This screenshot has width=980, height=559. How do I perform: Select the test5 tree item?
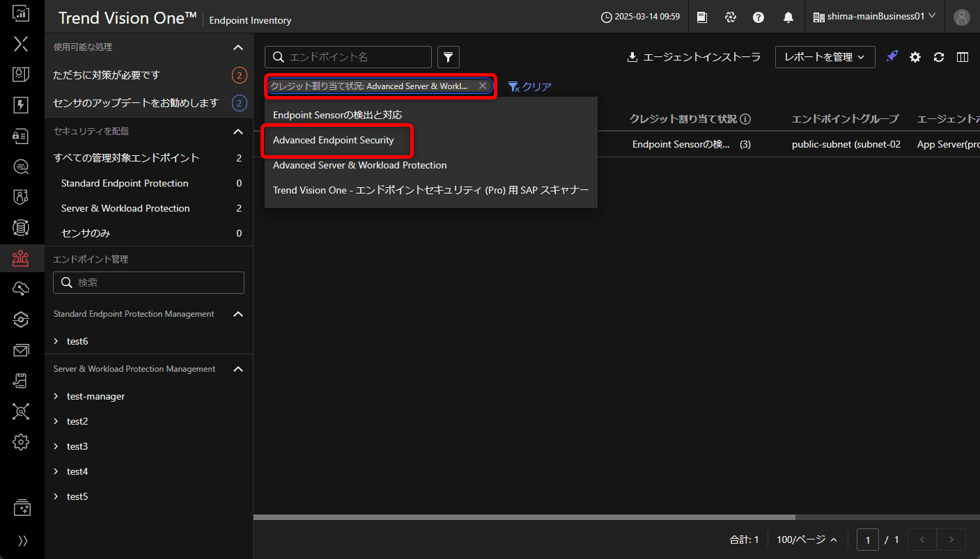pos(77,496)
